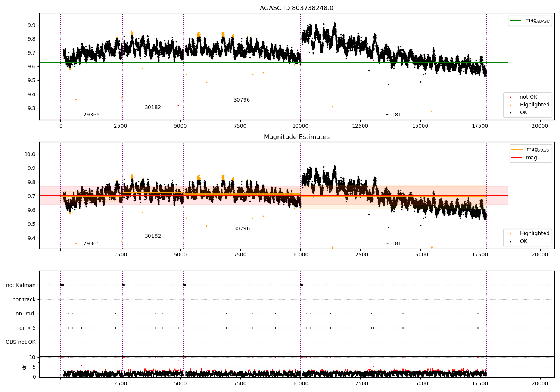Click the 9.3 tick on top plot's y-axis

tap(31, 108)
